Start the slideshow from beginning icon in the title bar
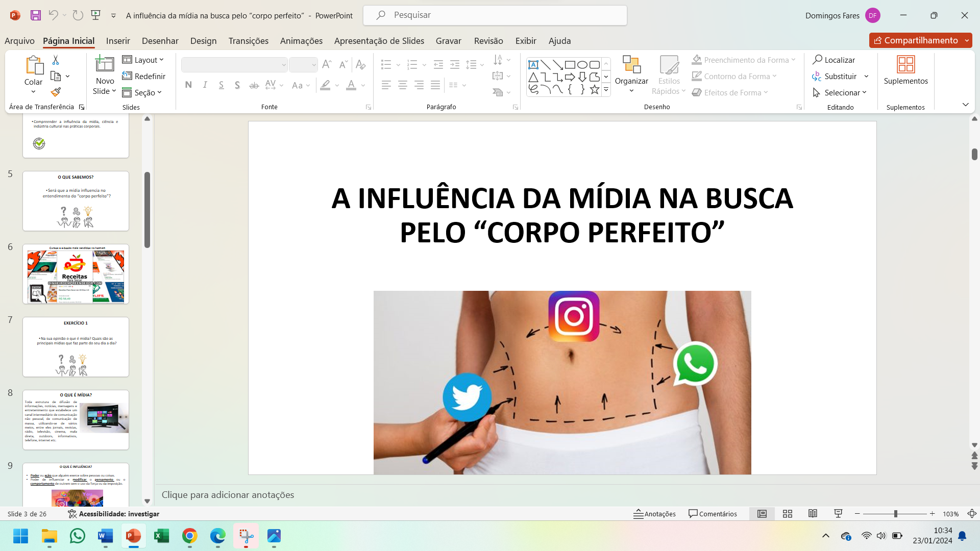 pos(95,15)
